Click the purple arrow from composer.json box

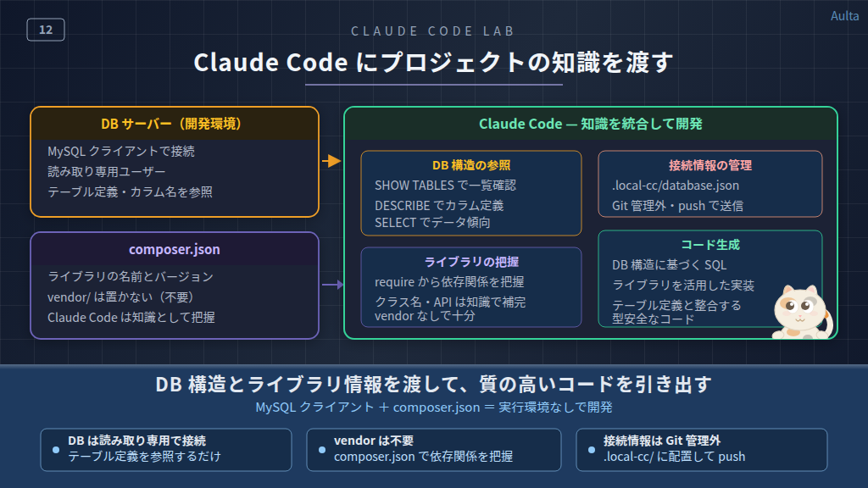(331, 285)
